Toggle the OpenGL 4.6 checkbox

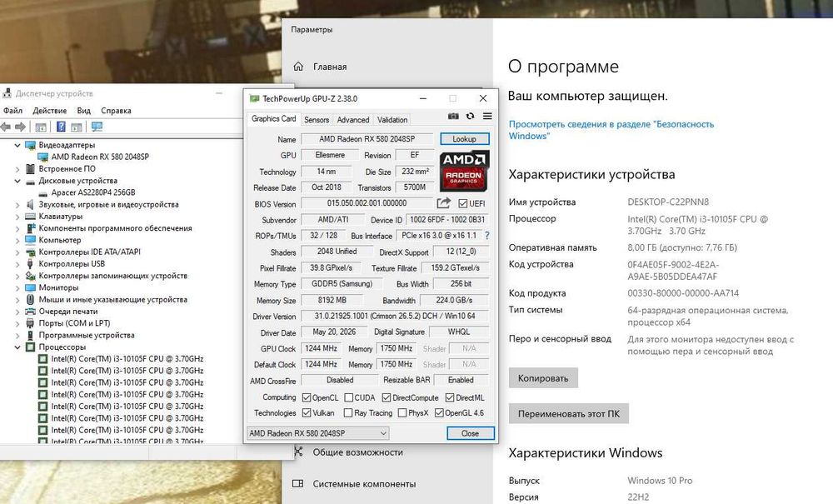(x=439, y=412)
